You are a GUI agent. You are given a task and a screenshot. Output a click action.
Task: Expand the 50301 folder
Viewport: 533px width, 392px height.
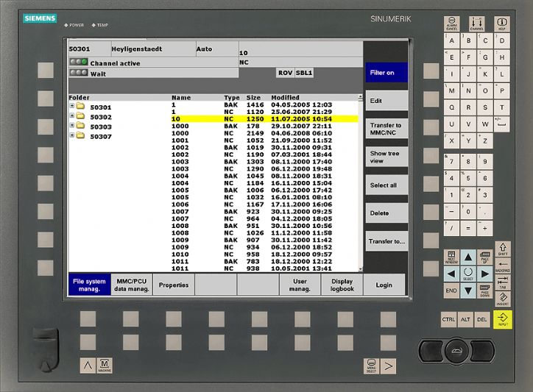point(72,106)
